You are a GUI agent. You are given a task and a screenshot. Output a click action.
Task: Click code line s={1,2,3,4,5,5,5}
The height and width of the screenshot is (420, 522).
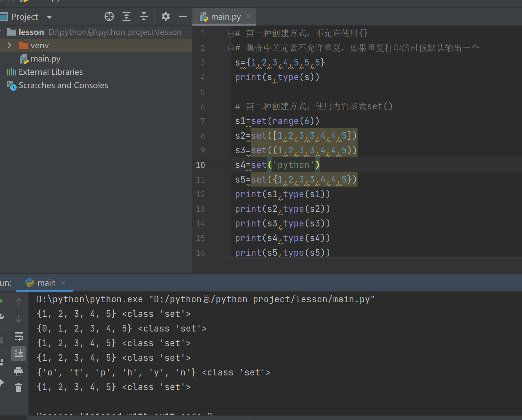point(280,63)
